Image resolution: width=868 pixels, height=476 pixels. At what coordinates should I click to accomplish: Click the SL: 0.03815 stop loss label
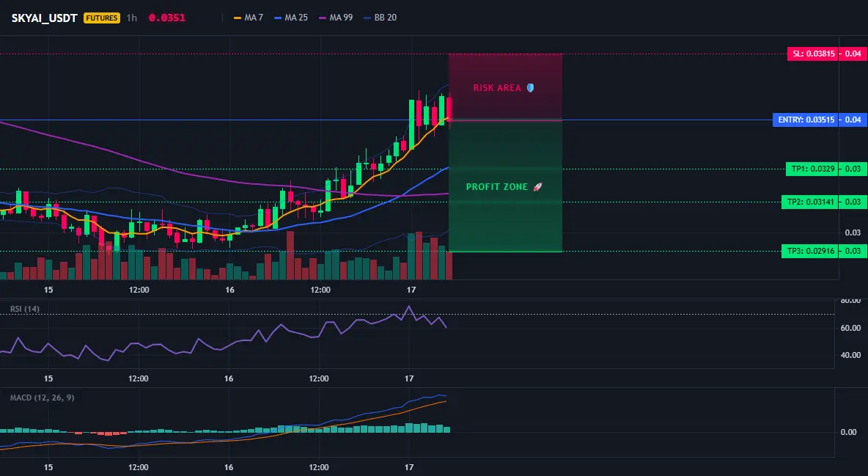[812, 54]
